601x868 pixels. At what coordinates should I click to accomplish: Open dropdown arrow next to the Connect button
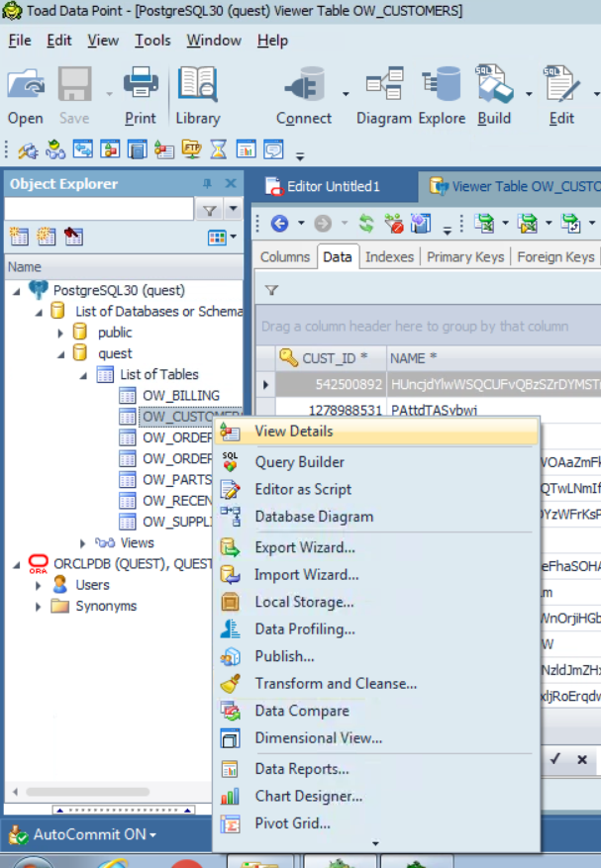346,94
